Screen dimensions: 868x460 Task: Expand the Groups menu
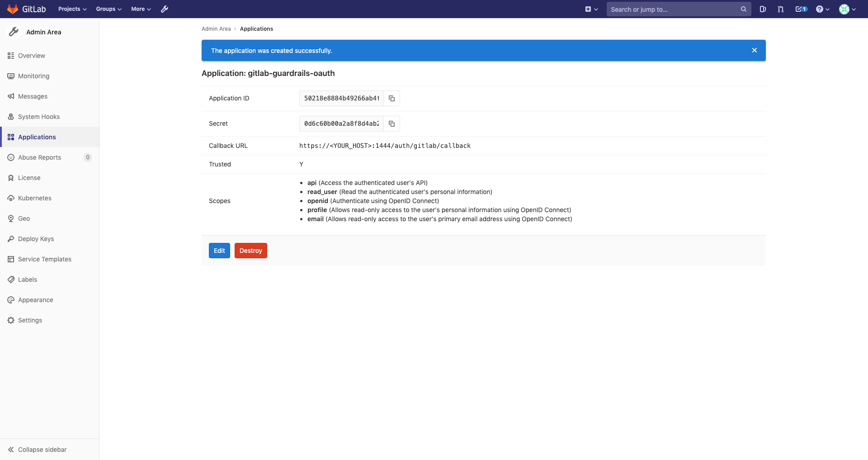[x=109, y=9]
